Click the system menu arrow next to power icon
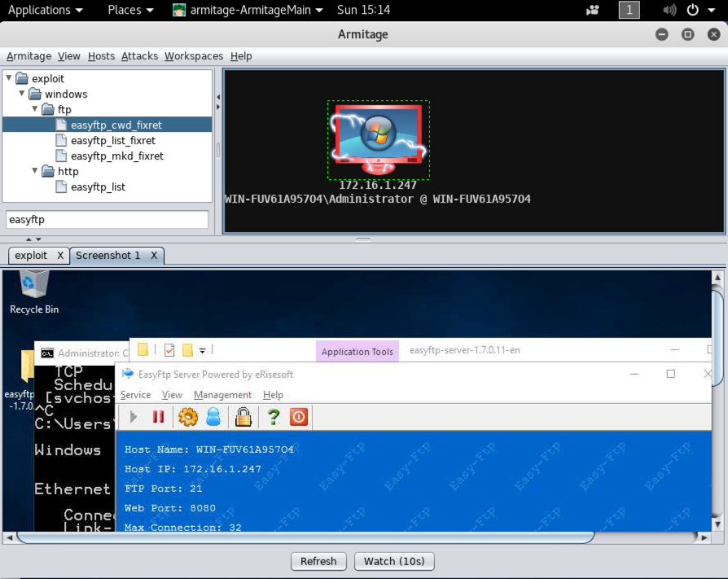Image resolution: width=728 pixels, height=579 pixels. [711, 10]
